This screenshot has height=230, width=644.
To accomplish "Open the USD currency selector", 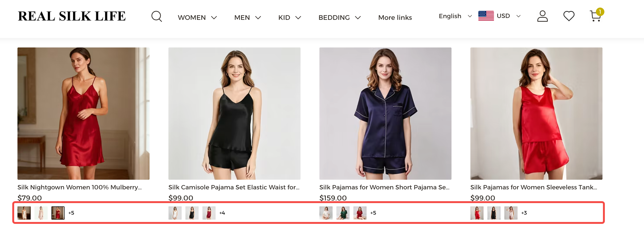I will pyautogui.click(x=509, y=16).
